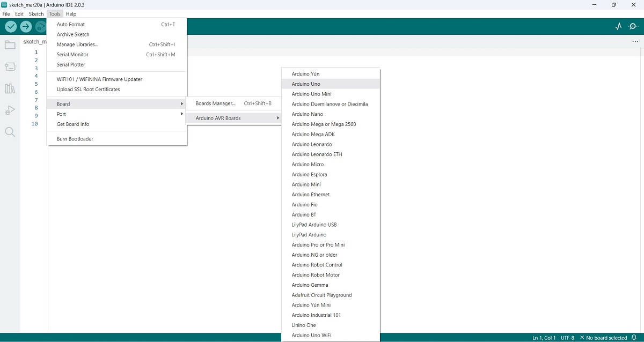Open Boards Manager in the sidebar
This screenshot has height=342, width=644.
[x=10, y=66]
